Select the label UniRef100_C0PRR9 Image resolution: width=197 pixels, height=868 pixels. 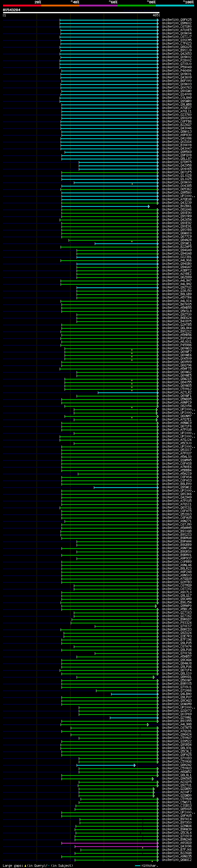coord(177,562)
